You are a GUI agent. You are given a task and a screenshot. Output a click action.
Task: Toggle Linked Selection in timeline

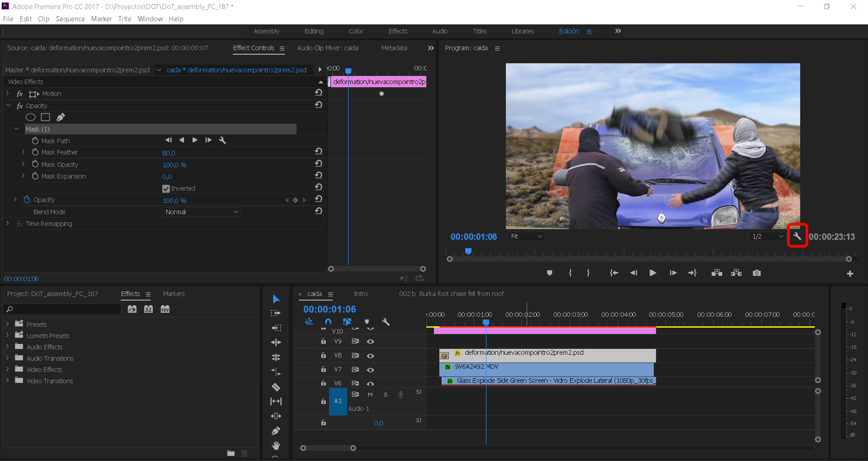pyautogui.click(x=347, y=322)
